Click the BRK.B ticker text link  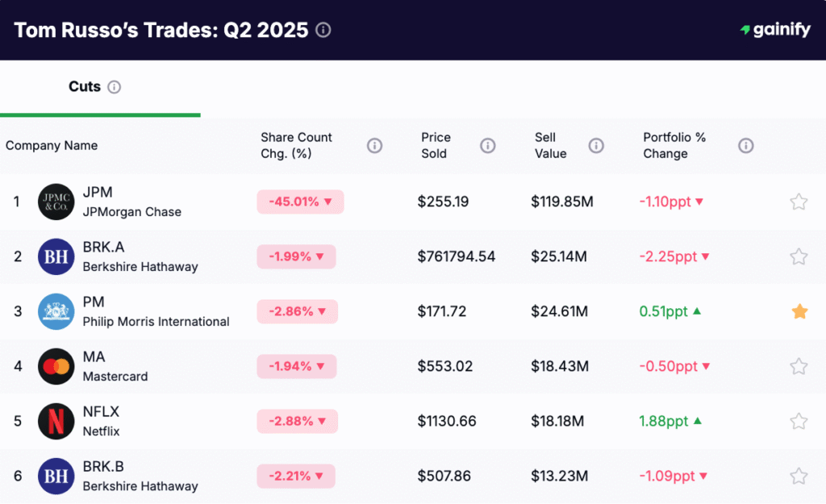pos(103,466)
